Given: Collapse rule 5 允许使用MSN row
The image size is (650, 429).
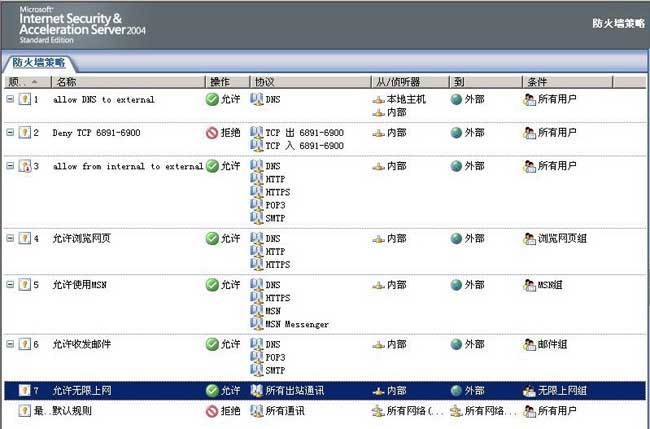Looking at the screenshot, I should tap(11, 285).
